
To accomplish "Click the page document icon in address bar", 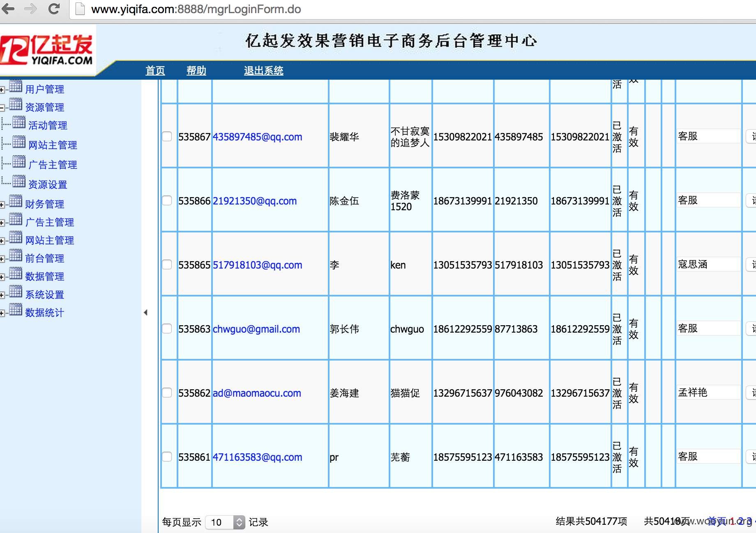I will point(80,9).
